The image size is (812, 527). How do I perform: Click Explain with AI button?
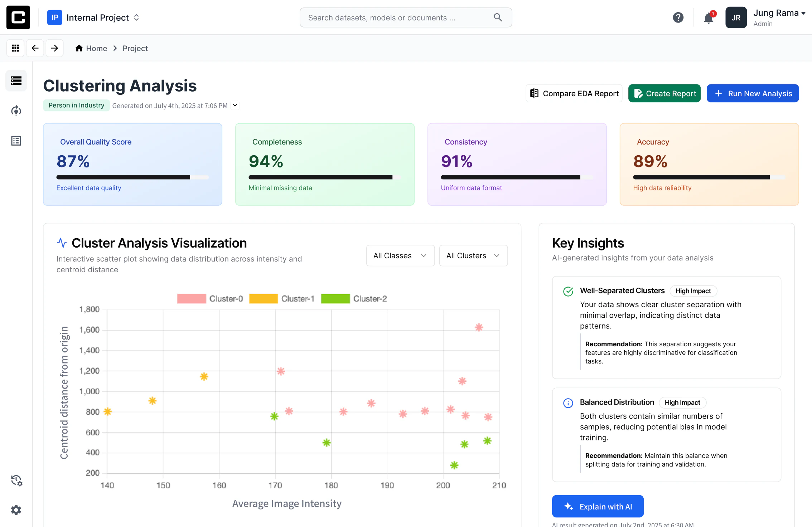[x=598, y=506]
